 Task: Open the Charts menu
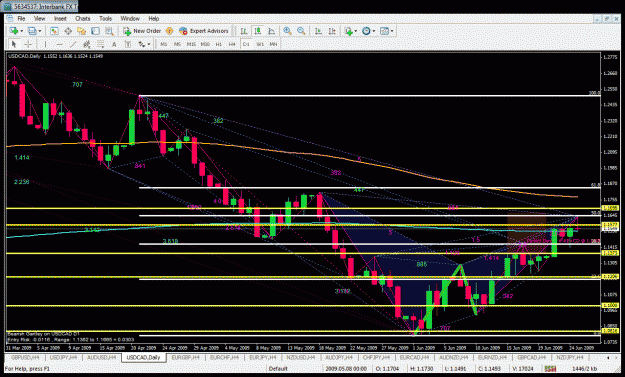click(x=83, y=18)
